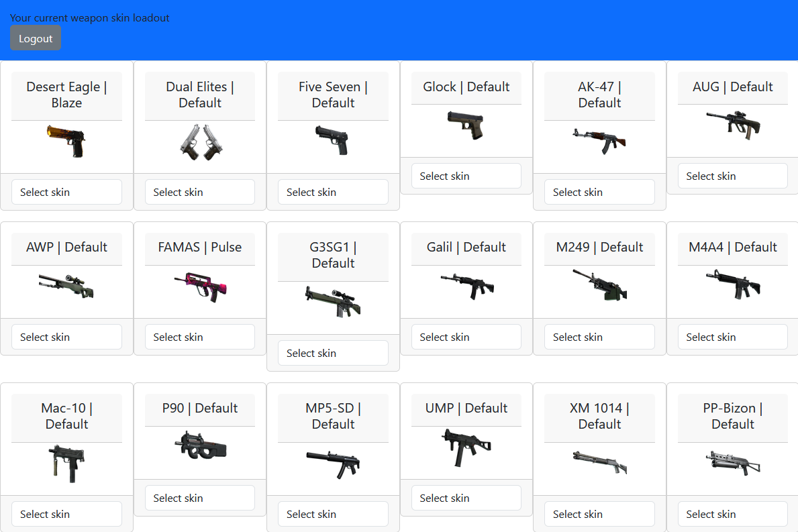
Task: Open the Select skin dropdown for Glock
Action: 466,176
